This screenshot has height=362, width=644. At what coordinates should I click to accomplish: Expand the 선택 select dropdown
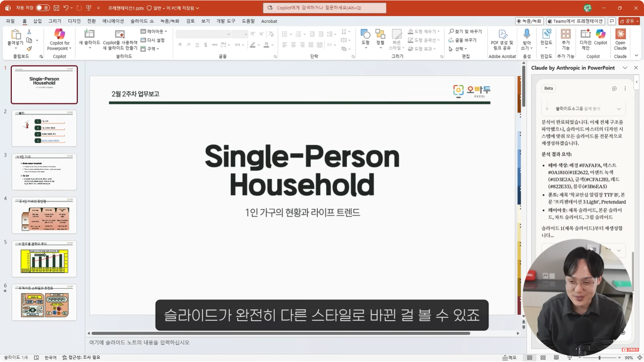458,49
